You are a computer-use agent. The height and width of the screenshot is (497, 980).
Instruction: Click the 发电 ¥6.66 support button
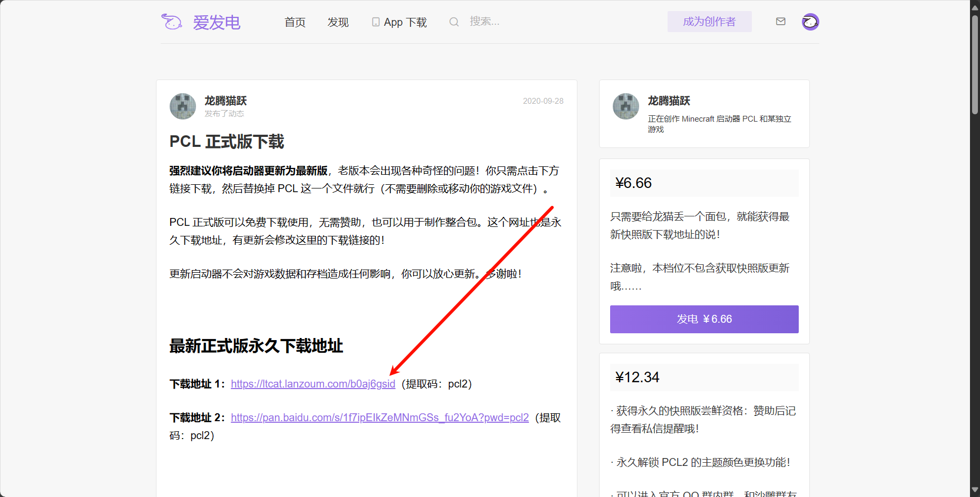(x=704, y=319)
